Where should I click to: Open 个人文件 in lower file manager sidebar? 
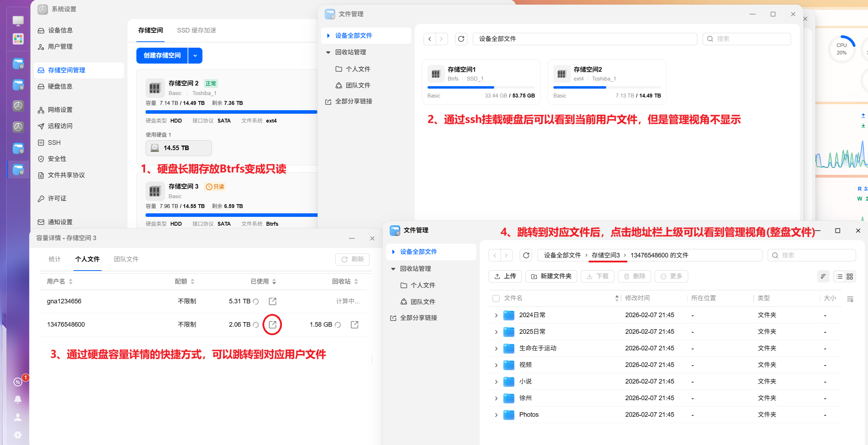423,285
